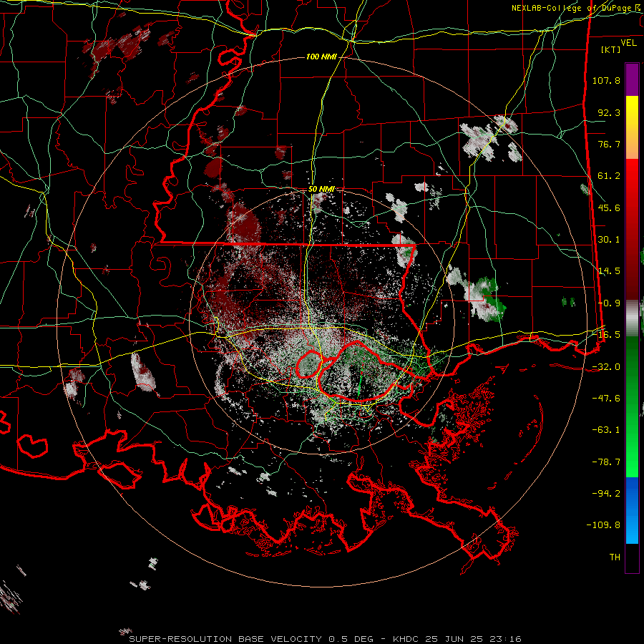Click the 76.7 legend value
The image size is (644, 644).
point(609,144)
